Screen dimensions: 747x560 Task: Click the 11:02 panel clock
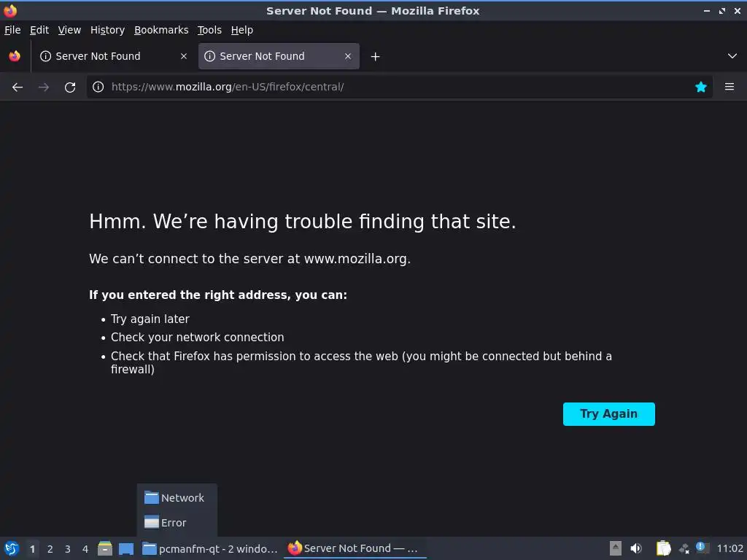pos(729,548)
